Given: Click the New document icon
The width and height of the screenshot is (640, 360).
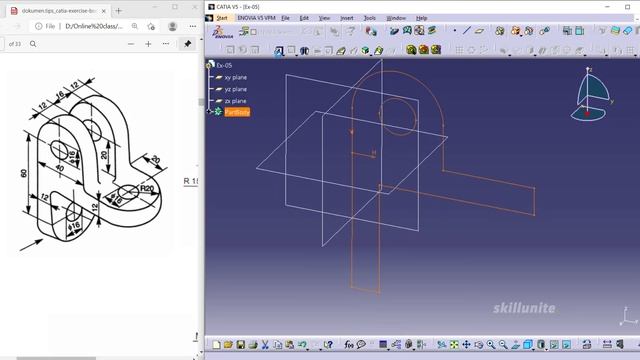Looking at the screenshot, I should coord(216,345).
